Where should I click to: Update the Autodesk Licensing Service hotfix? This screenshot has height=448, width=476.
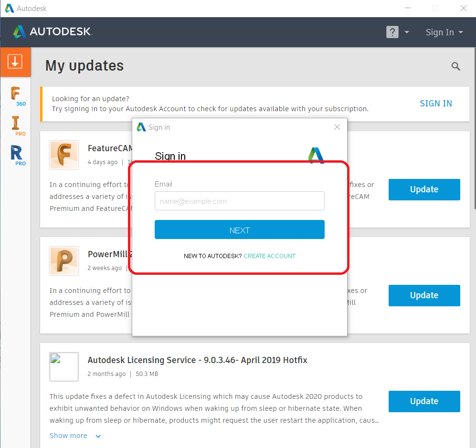pyautogui.click(x=424, y=401)
